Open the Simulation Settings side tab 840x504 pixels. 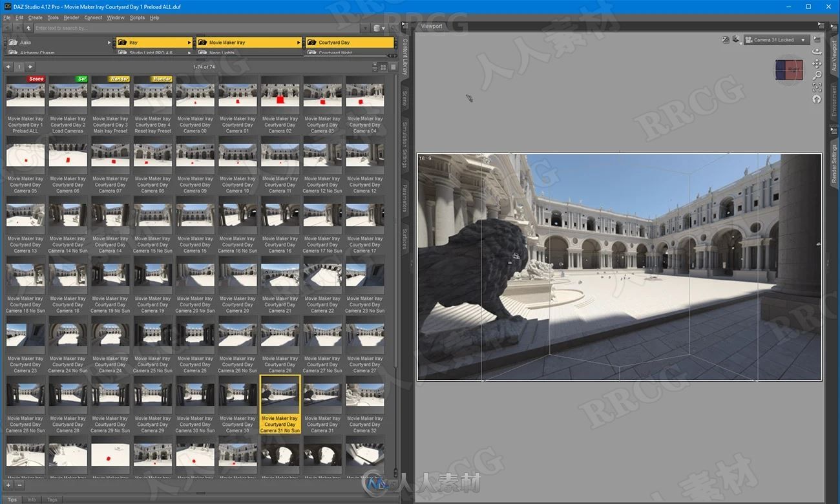(405, 143)
